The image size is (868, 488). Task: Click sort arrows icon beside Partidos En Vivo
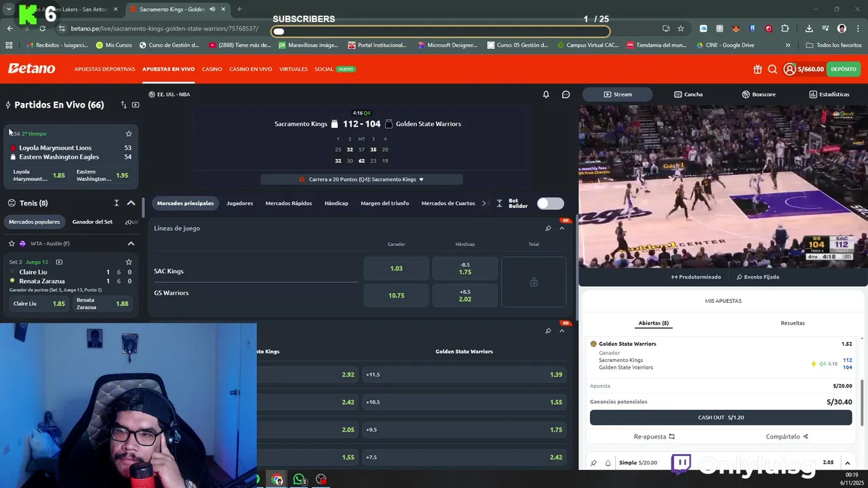[123, 105]
